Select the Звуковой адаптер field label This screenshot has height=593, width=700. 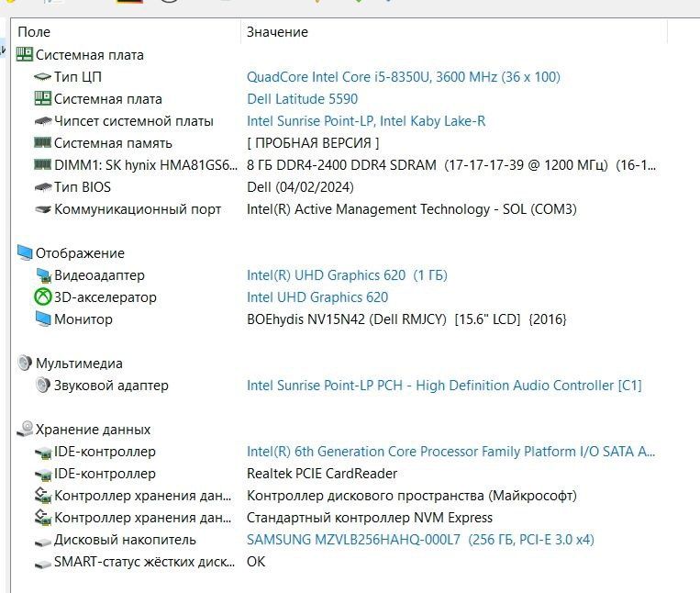point(111,386)
